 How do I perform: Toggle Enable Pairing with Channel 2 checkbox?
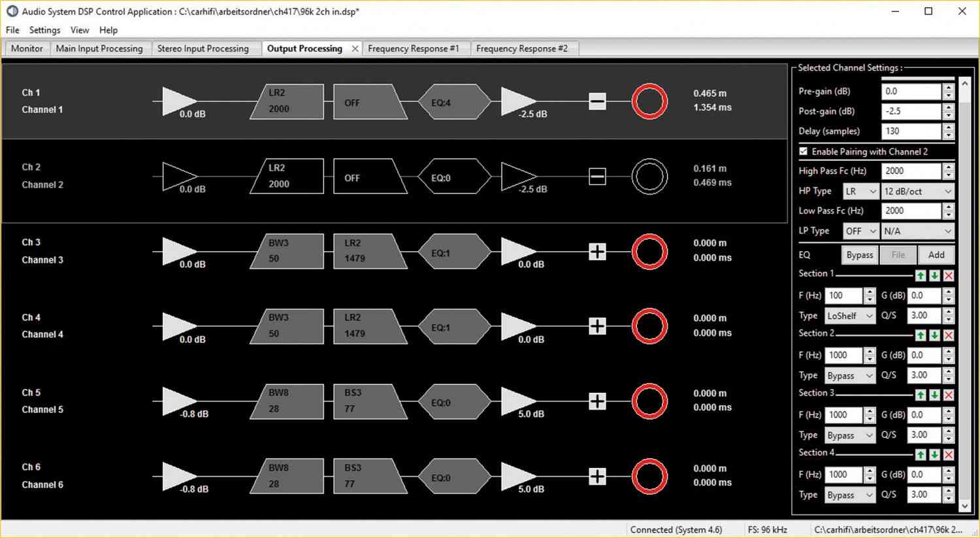tap(804, 151)
